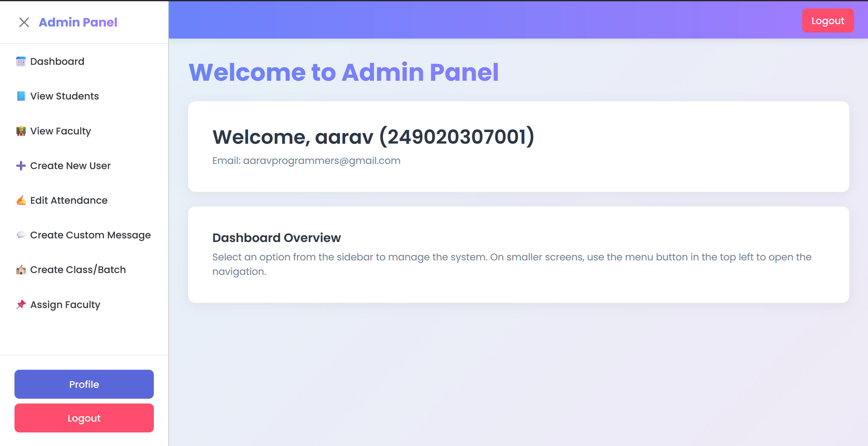The width and height of the screenshot is (868, 446).
Task: Click the purple plus Create User icon
Action: (21, 166)
